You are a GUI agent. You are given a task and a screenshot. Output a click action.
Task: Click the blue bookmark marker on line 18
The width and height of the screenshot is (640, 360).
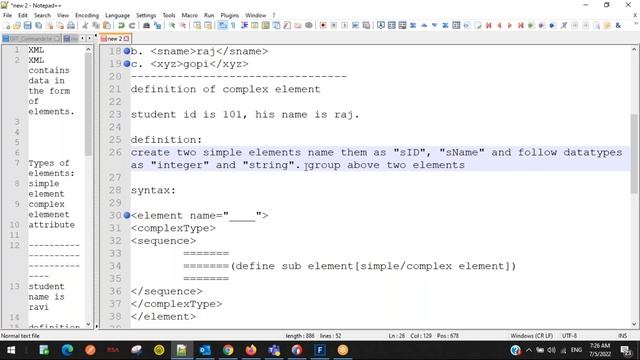pos(127,51)
